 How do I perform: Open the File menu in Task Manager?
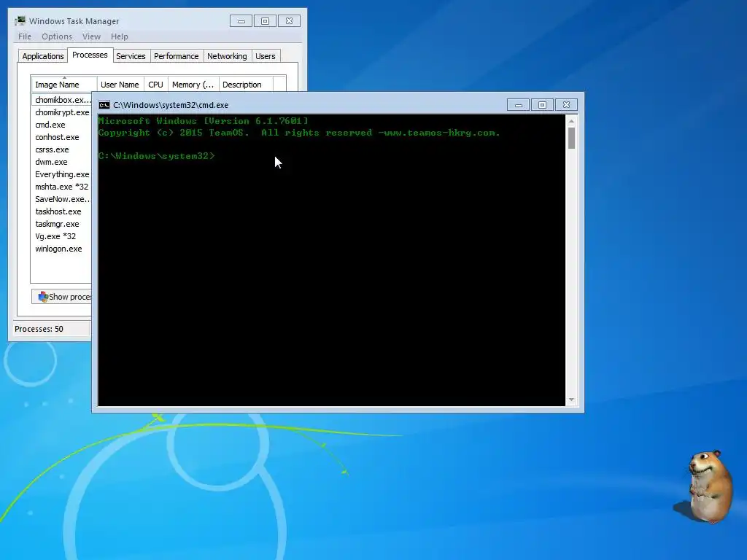25,36
